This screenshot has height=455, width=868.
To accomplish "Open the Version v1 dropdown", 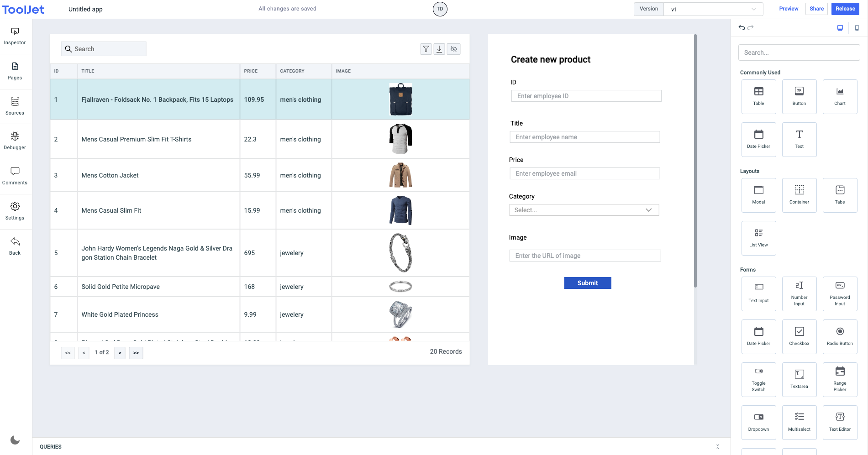I will 713,9.
